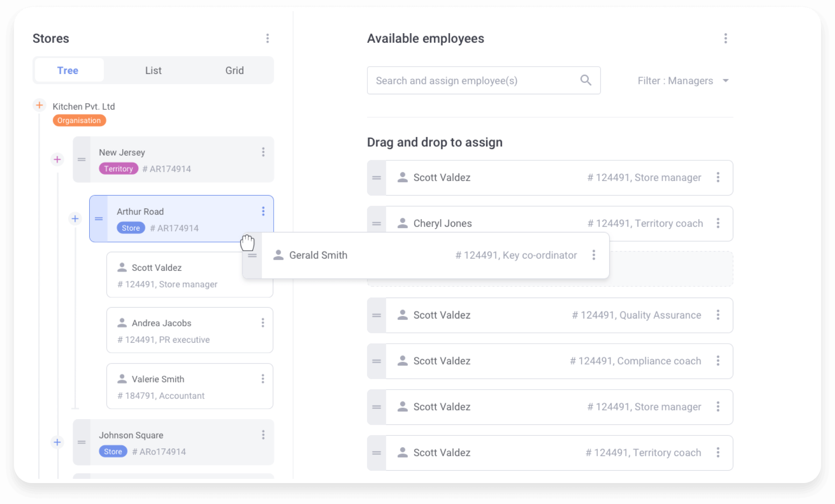Expand Arthur Road store plus toggle
Image resolution: width=835 pixels, height=504 pixels.
75,219
